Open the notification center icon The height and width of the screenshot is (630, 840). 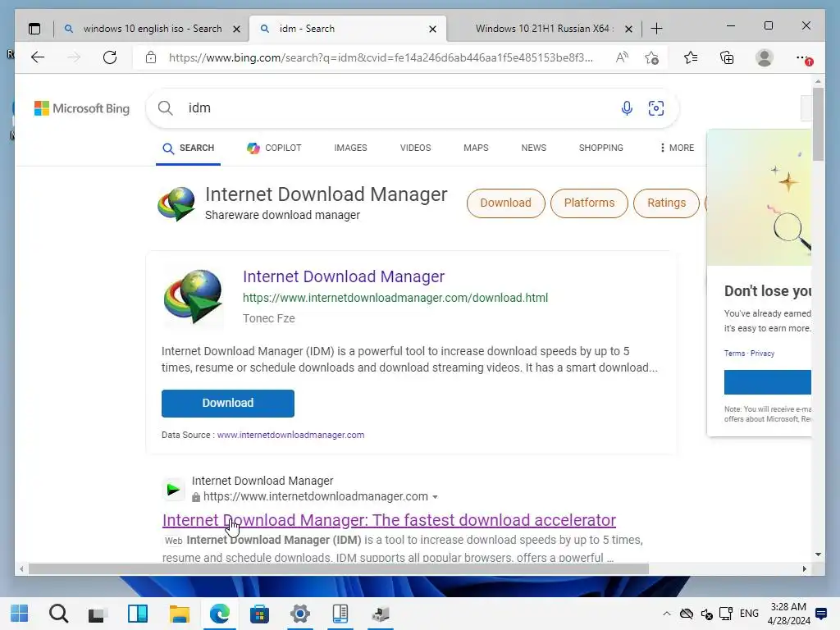tap(820, 614)
